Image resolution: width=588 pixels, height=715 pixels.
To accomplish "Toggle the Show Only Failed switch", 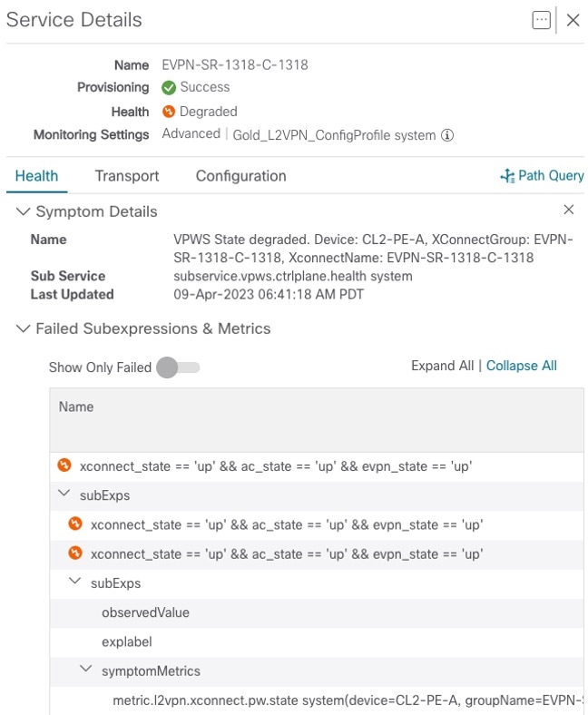I will pyautogui.click(x=177, y=367).
